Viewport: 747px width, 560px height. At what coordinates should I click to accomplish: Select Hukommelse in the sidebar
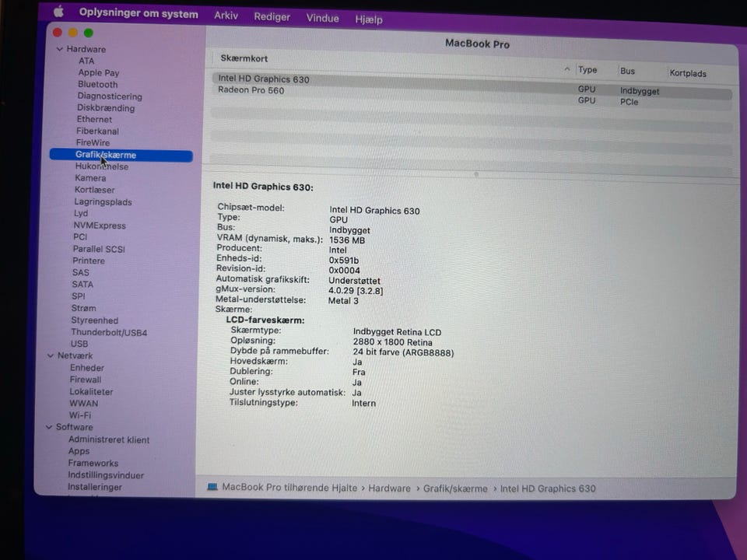[101, 166]
